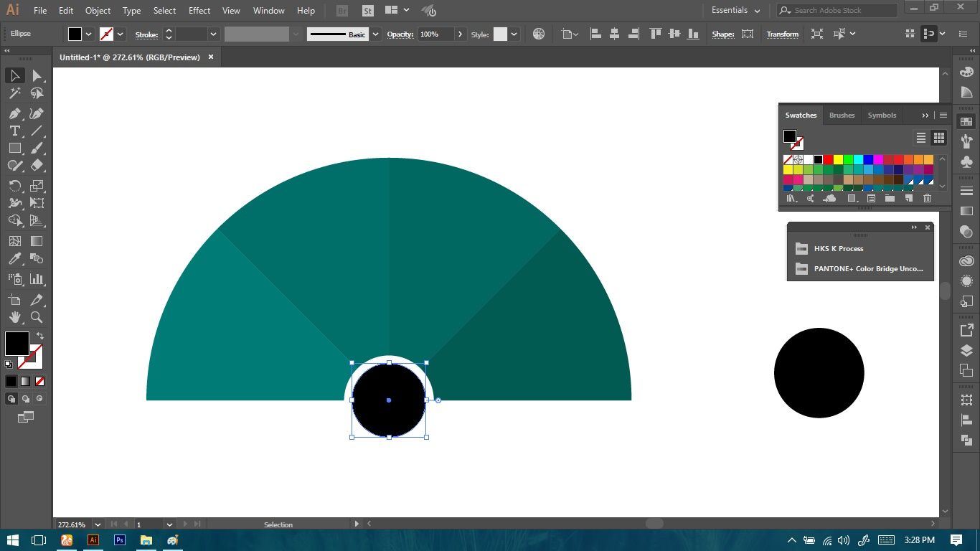The image size is (980, 551).
Task: Open the Essentials workspace switcher
Action: (735, 10)
